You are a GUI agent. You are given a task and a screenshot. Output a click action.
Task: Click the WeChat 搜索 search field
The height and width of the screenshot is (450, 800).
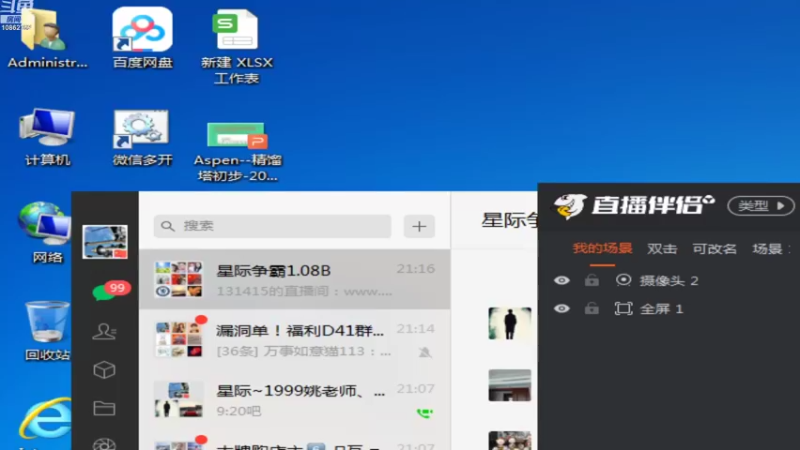[x=272, y=226]
